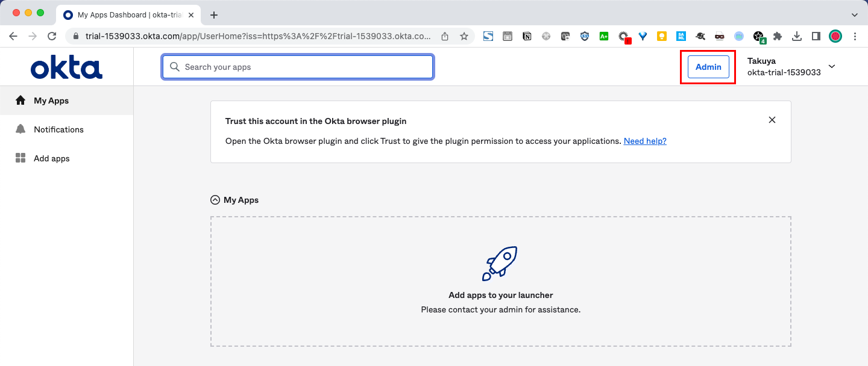Click the Admin button
868x366 pixels.
(x=708, y=67)
